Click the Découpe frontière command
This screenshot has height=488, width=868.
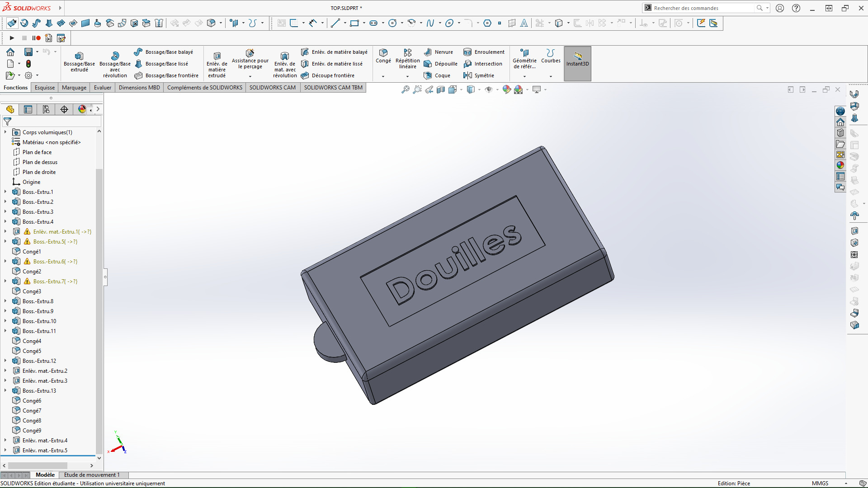[x=332, y=75]
